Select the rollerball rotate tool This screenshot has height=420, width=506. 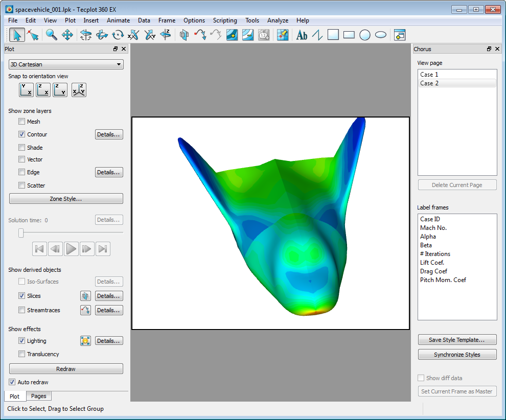coord(102,35)
